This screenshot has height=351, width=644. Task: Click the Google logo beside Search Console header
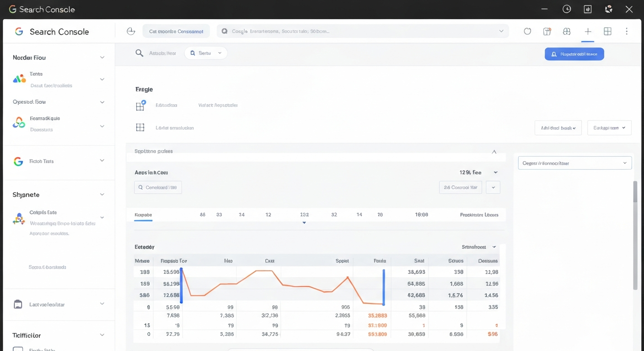(x=19, y=32)
